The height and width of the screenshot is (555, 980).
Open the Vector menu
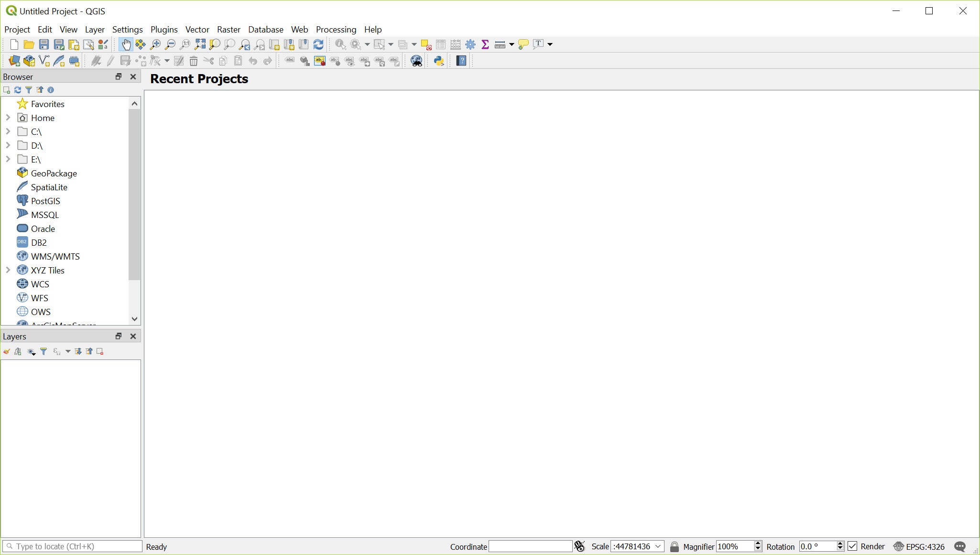[197, 29]
